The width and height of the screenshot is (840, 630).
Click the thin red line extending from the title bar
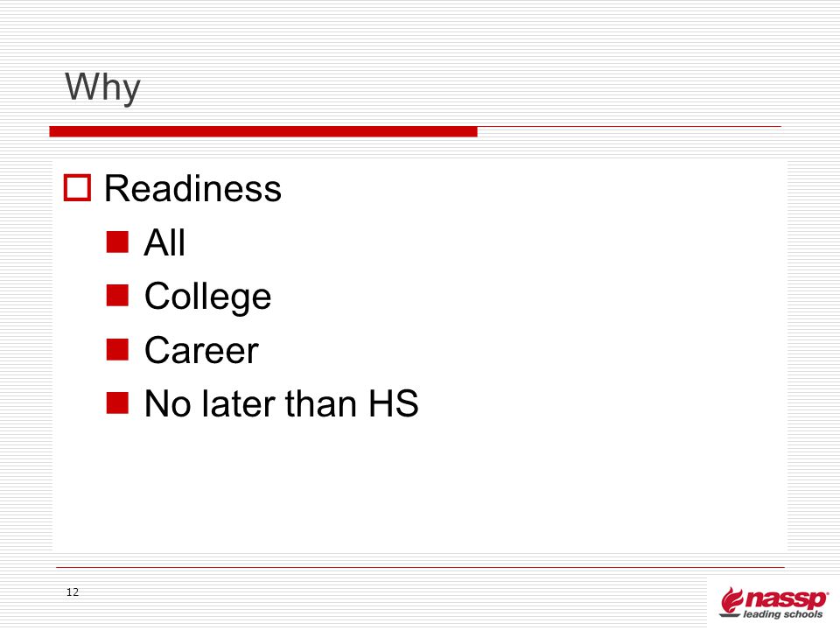(629, 126)
